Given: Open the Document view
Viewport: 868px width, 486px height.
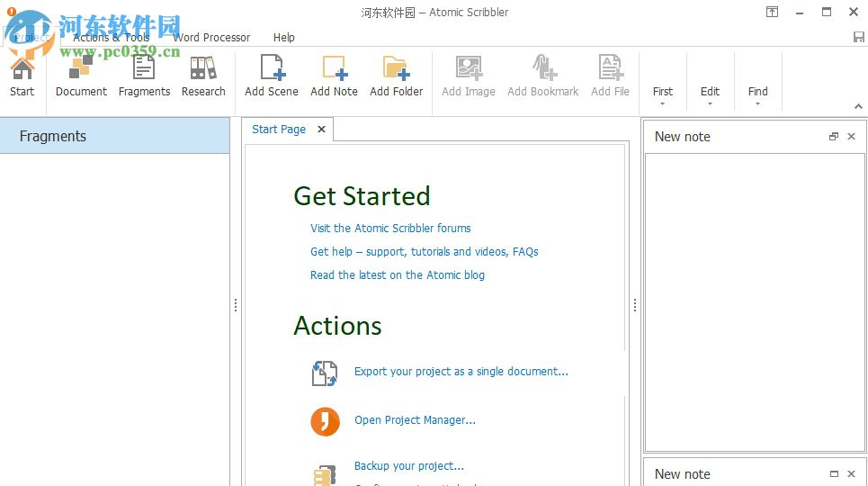Looking at the screenshot, I should click(81, 76).
